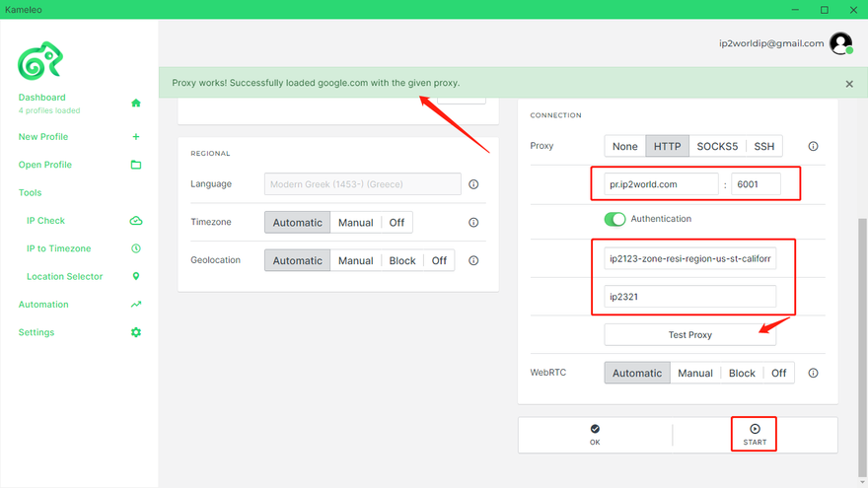868x488 pixels.
Task: Click the START button
Action: click(x=755, y=434)
